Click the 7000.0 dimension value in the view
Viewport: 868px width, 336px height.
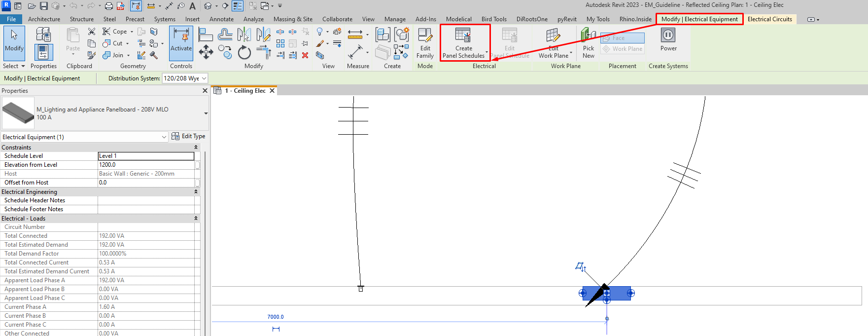click(x=276, y=317)
